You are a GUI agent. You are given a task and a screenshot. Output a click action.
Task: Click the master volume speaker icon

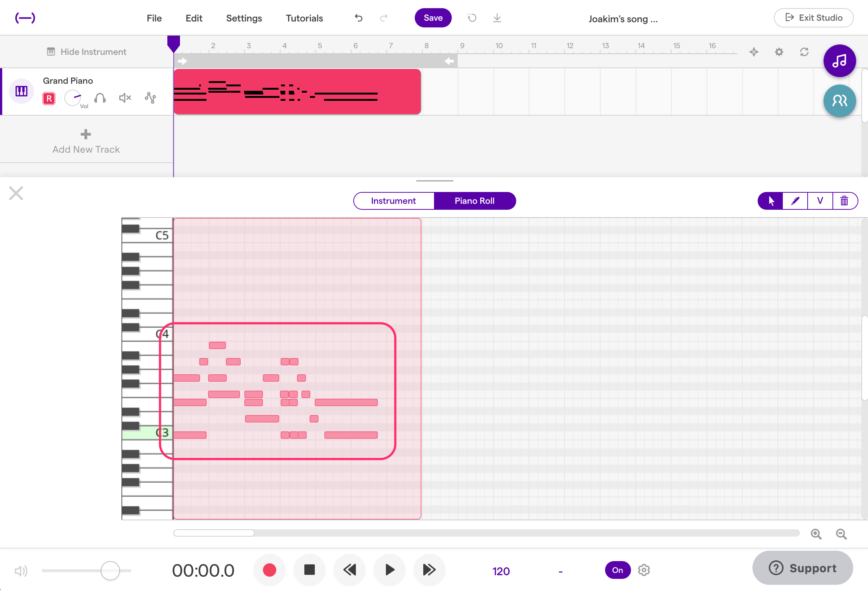20,571
